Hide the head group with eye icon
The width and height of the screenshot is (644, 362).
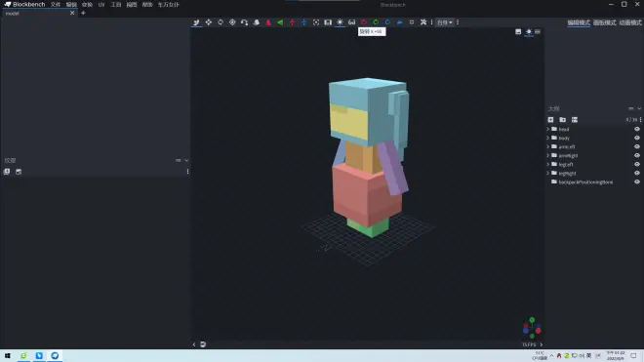click(x=637, y=129)
